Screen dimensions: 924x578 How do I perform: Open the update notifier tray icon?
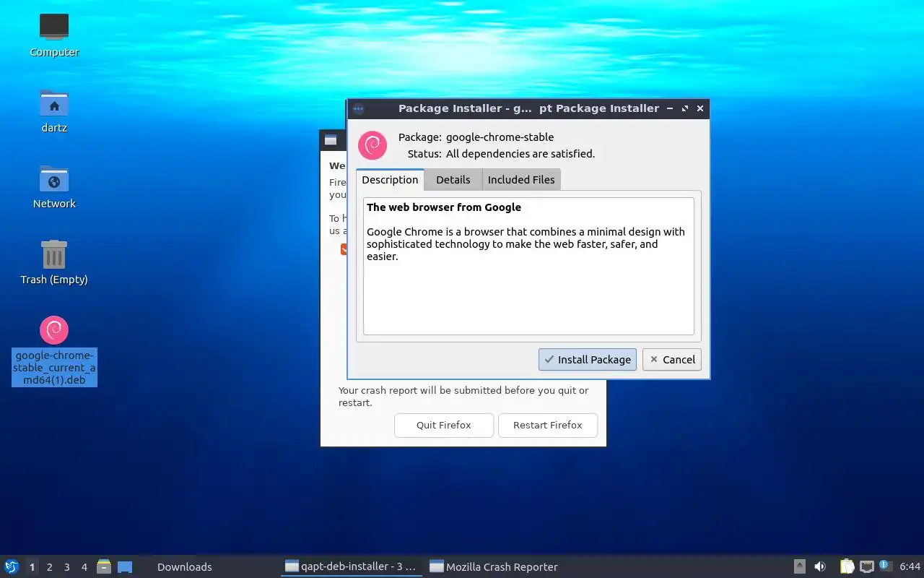886,566
